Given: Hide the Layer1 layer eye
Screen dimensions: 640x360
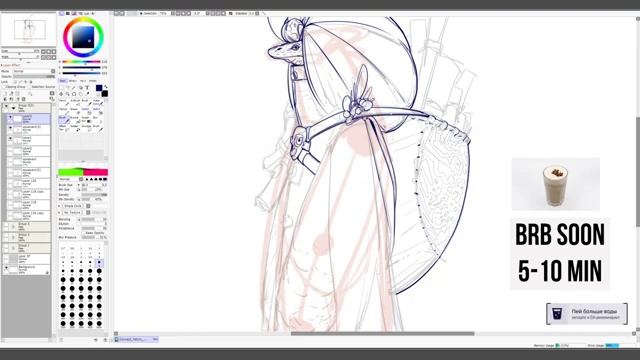Looking at the screenshot, I should pos(10,139).
